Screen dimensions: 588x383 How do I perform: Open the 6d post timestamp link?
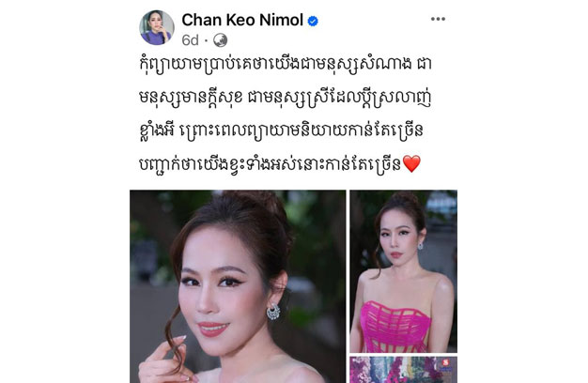click(x=190, y=40)
